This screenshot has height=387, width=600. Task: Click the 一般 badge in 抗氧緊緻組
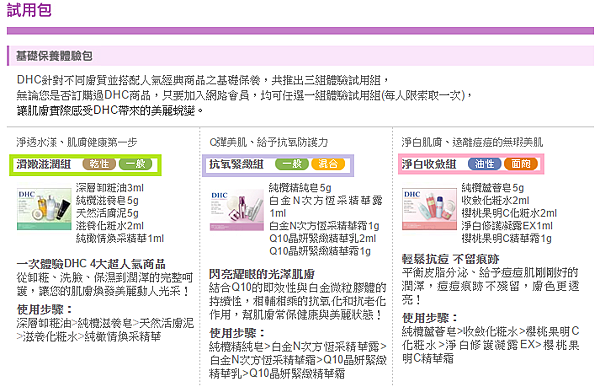[292, 164]
